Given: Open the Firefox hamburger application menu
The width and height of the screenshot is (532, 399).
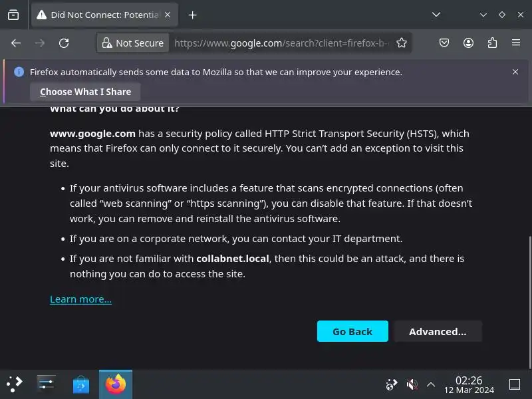Looking at the screenshot, I should pos(516,43).
